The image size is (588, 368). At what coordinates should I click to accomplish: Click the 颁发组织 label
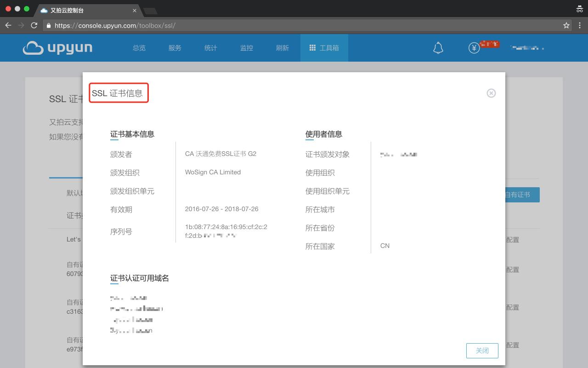tap(125, 172)
